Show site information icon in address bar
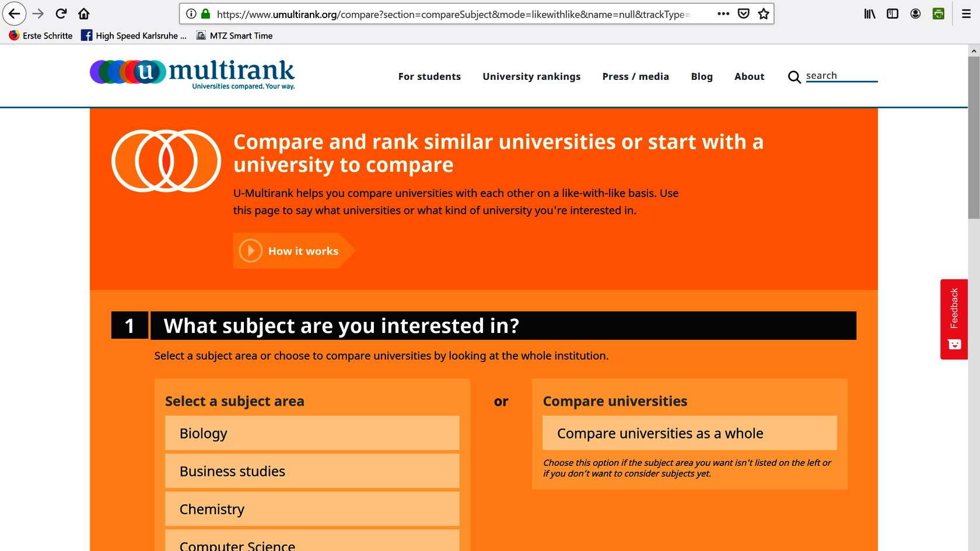This screenshot has height=551, width=980. click(191, 13)
